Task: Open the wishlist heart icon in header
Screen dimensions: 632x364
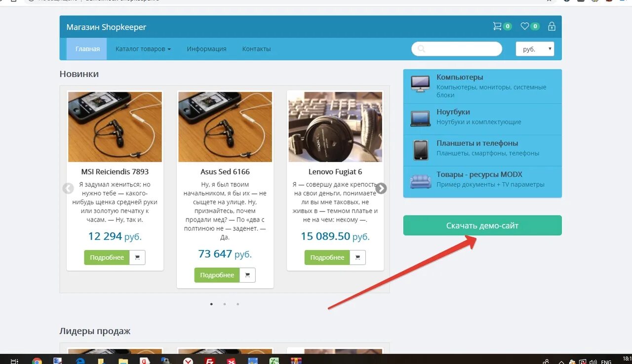Action: pyautogui.click(x=525, y=26)
